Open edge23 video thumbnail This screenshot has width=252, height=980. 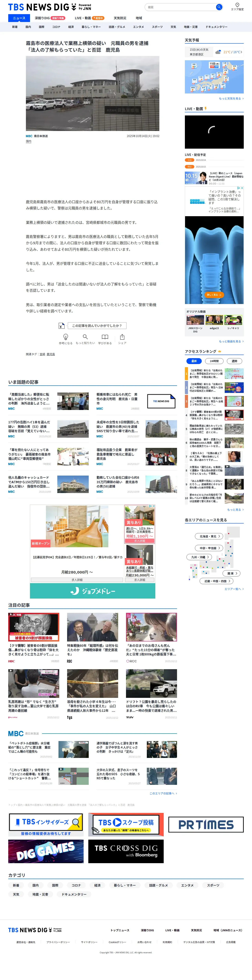coord(214,320)
